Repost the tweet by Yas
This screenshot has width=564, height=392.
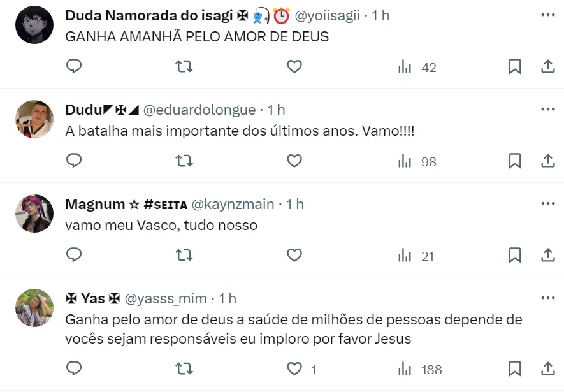[x=184, y=369]
